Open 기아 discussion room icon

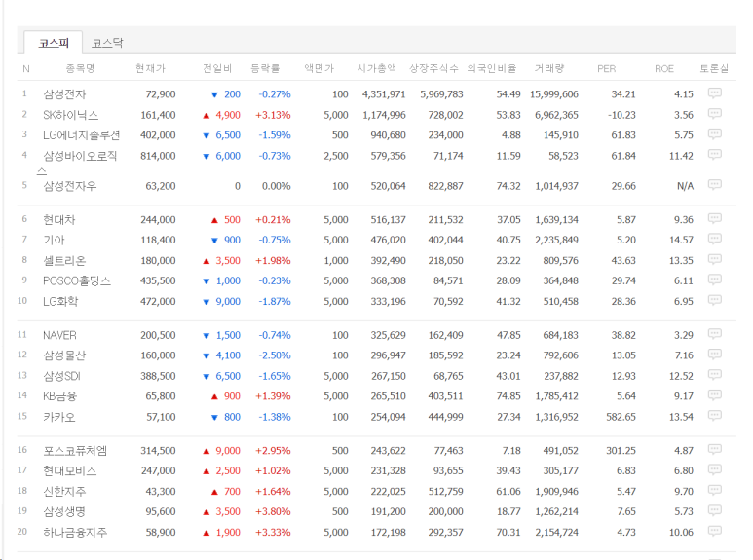(715, 239)
